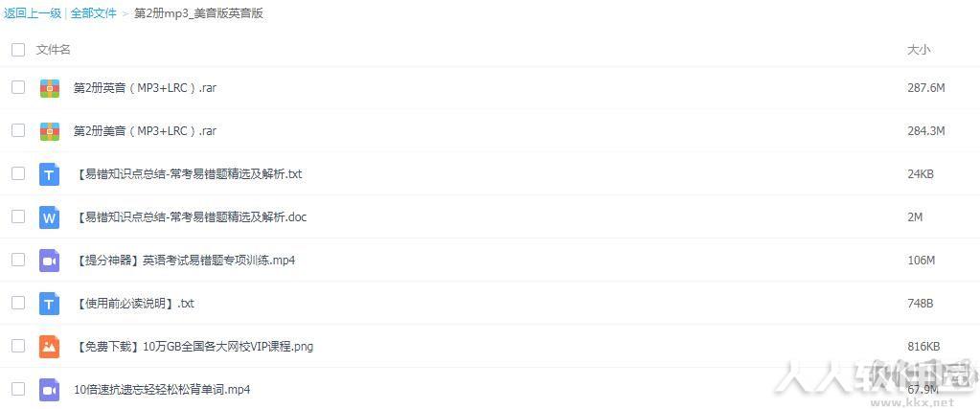Check the box for 第2册英音 rar file
980x409 pixels.
click(x=18, y=87)
